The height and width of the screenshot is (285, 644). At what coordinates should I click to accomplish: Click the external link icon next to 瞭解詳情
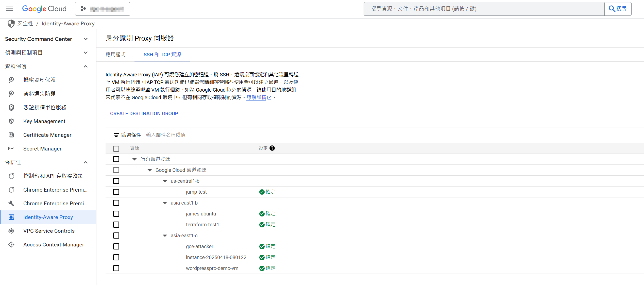pyautogui.click(x=269, y=97)
